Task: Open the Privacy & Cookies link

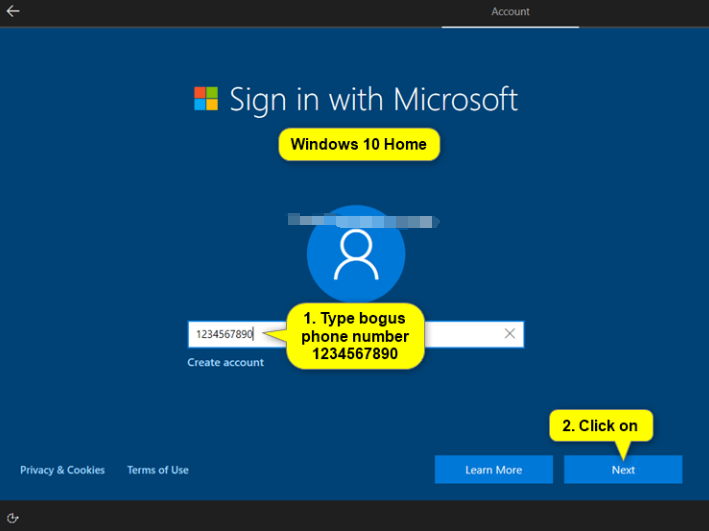Action: pyautogui.click(x=62, y=470)
